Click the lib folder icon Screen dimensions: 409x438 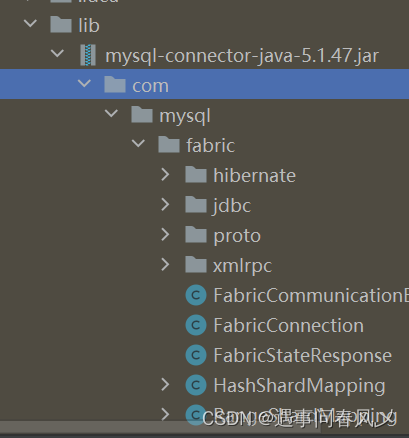click(x=61, y=25)
